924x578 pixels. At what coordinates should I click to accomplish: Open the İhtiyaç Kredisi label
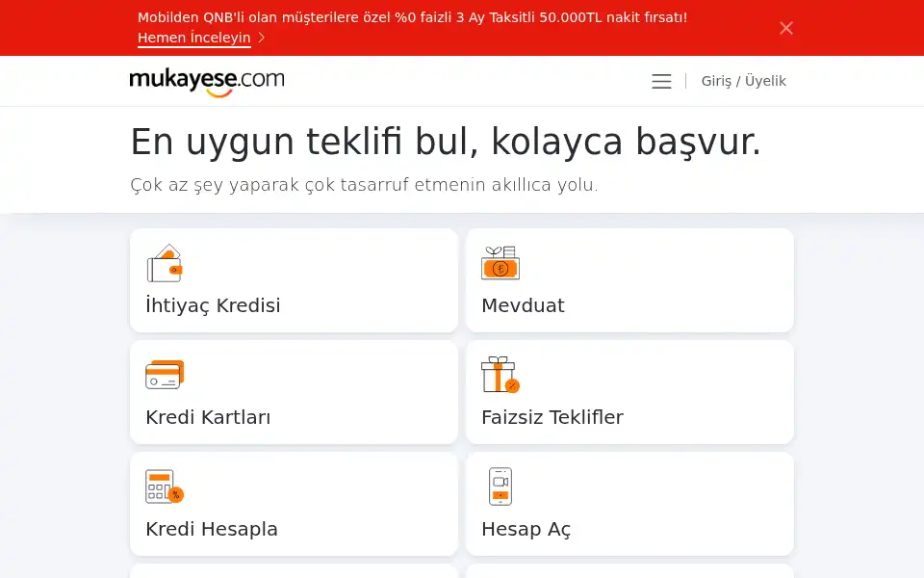click(x=213, y=305)
